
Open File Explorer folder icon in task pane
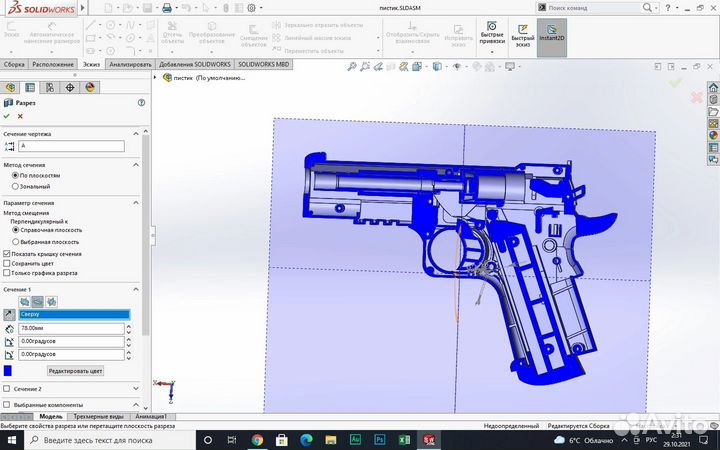(713, 112)
